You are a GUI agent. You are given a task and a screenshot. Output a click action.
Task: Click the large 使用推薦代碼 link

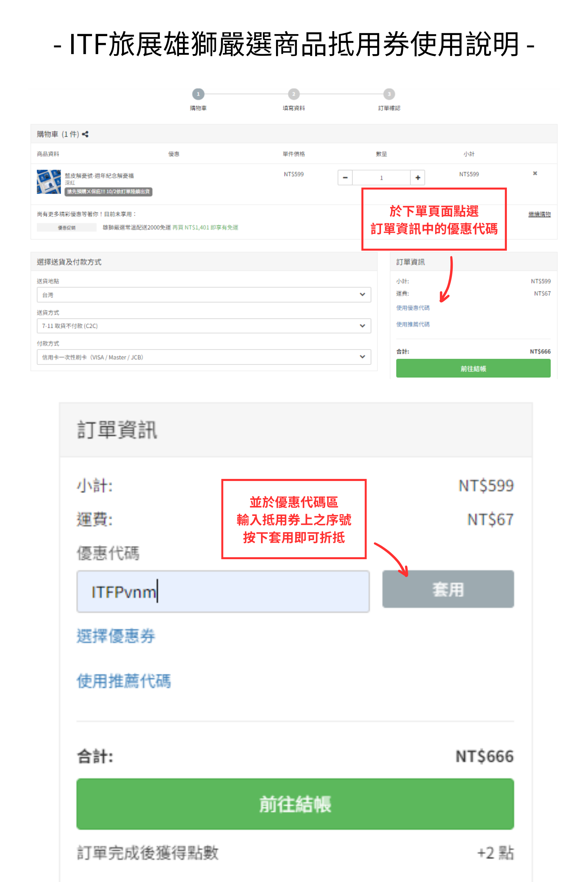[x=124, y=681]
